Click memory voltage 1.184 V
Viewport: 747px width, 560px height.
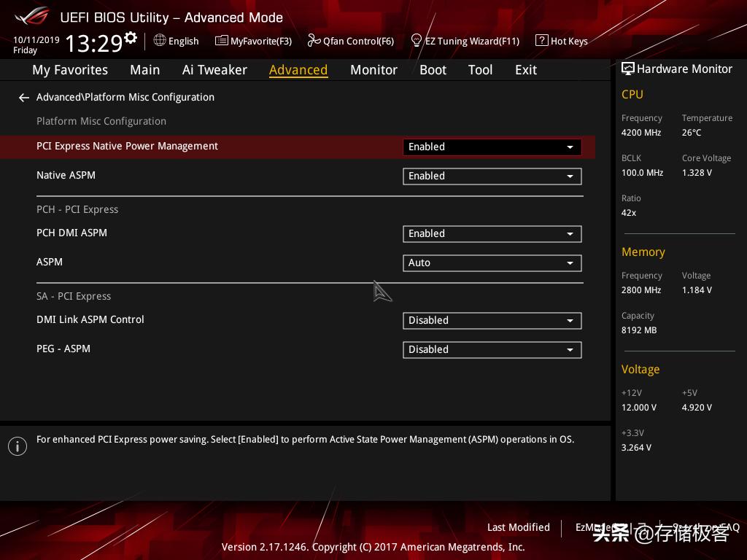click(697, 290)
